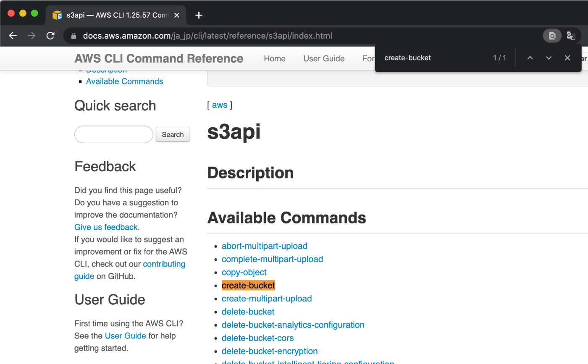Open Google Translate from the address bar icon
The height and width of the screenshot is (364, 588).
tap(571, 36)
